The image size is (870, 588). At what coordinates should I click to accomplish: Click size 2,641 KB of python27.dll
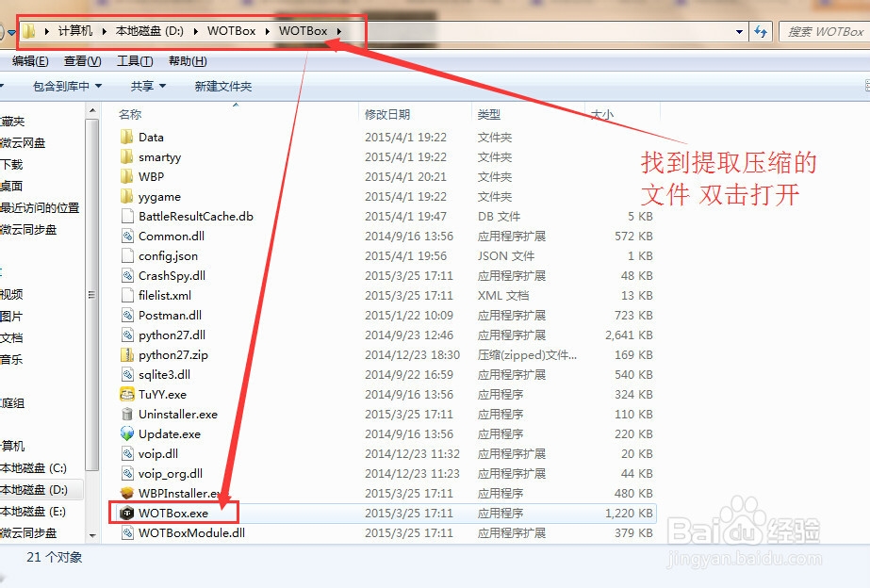point(629,335)
